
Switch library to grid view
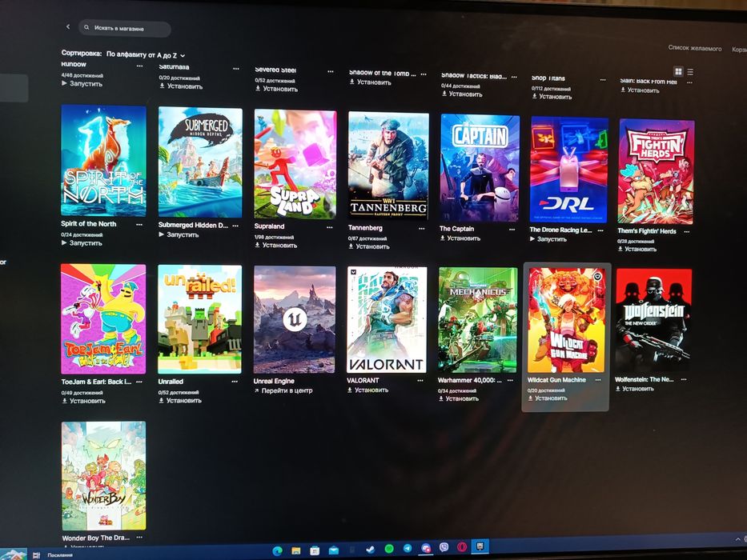point(678,71)
